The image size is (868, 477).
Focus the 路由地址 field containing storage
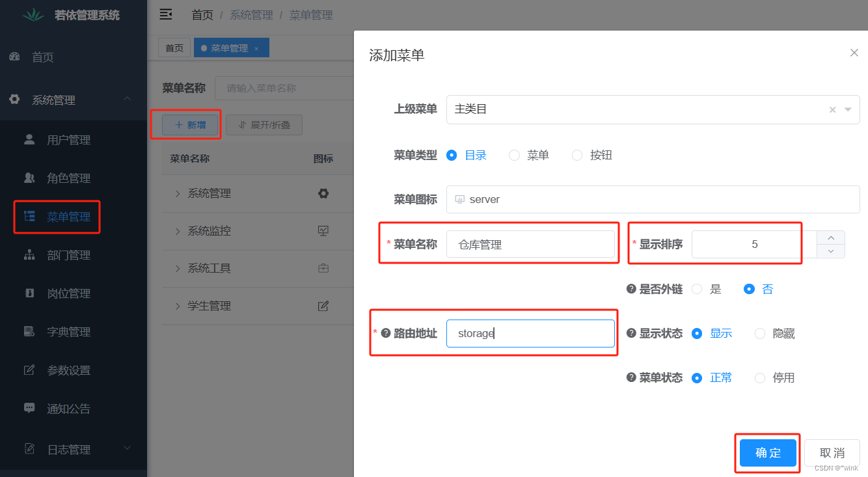pyautogui.click(x=530, y=333)
